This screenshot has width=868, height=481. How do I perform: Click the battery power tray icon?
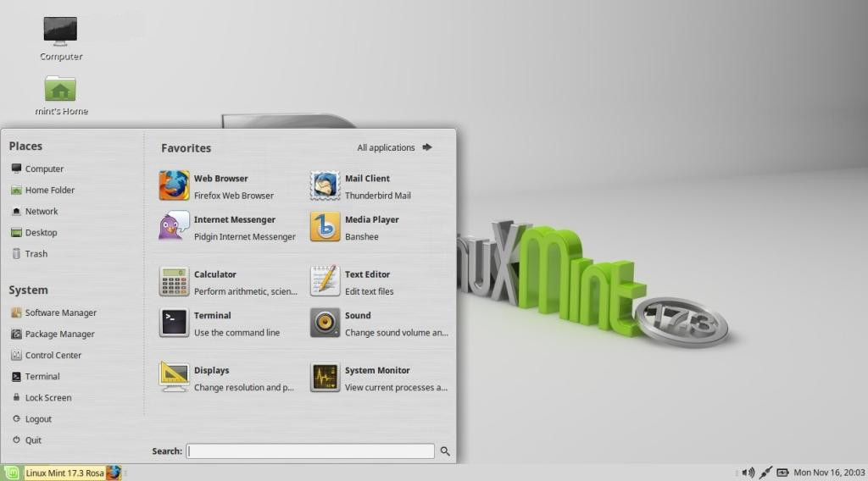(782, 473)
